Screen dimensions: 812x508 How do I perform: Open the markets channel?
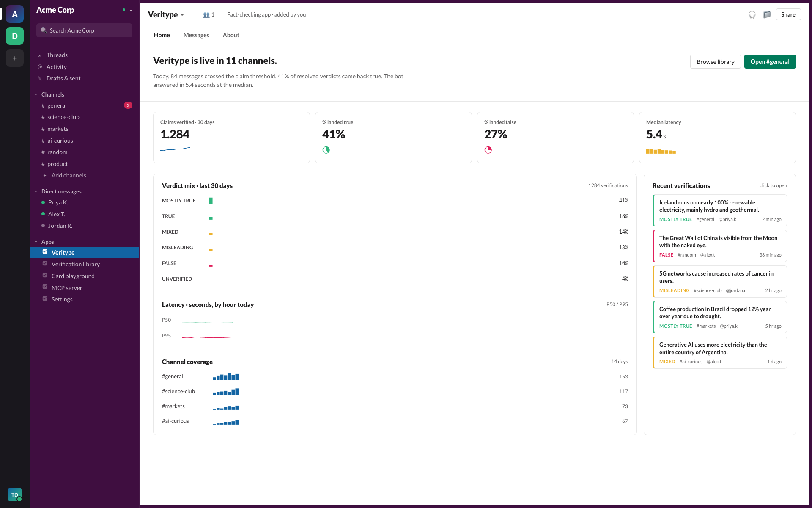pos(85,129)
